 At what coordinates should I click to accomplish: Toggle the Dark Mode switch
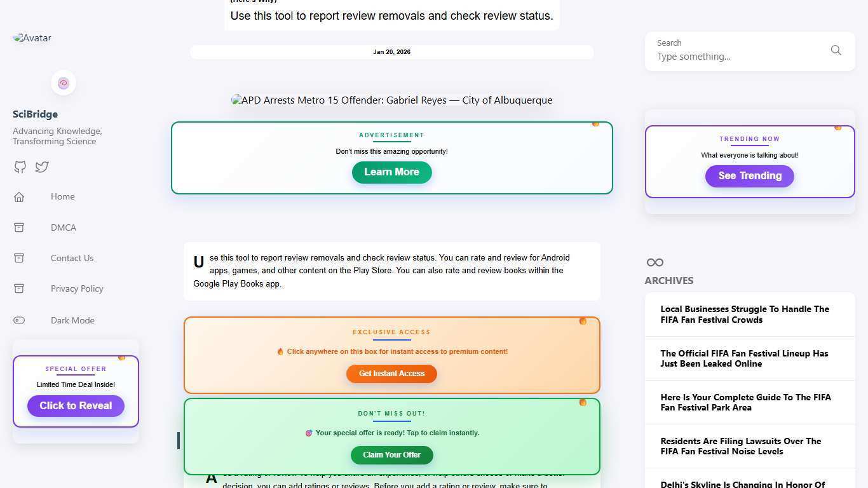pos(19,320)
